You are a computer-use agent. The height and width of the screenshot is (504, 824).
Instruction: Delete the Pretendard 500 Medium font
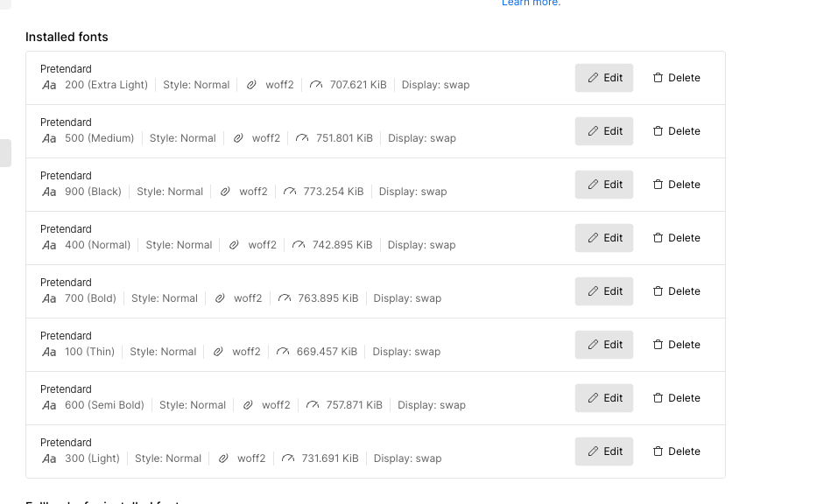[676, 131]
